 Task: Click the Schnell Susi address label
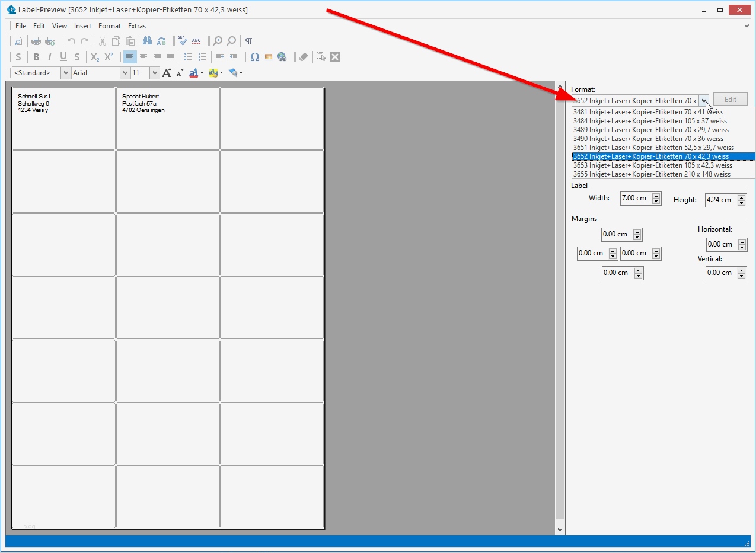click(x=63, y=119)
